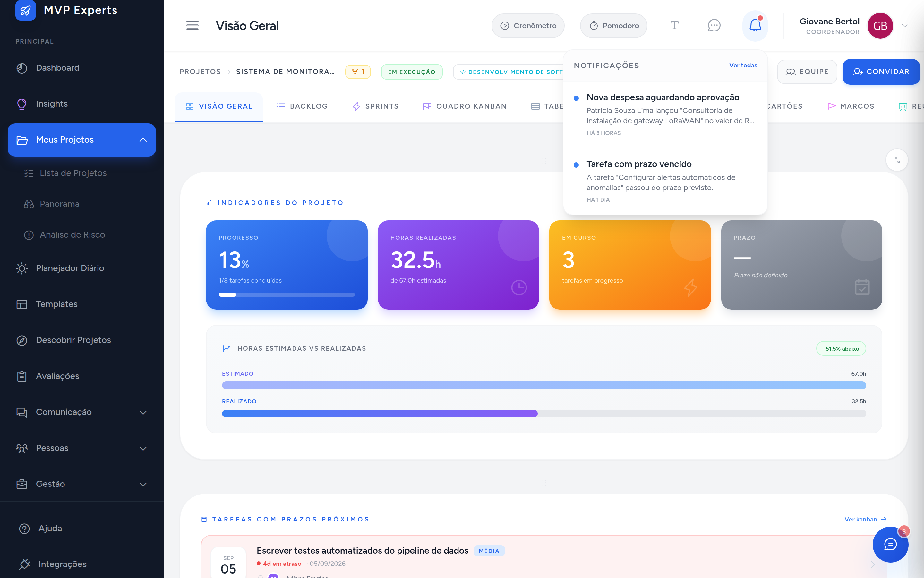Screen dimensions: 924x578
Task: Open Ajuda in the sidebar
Action: pyautogui.click(x=82, y=528)
